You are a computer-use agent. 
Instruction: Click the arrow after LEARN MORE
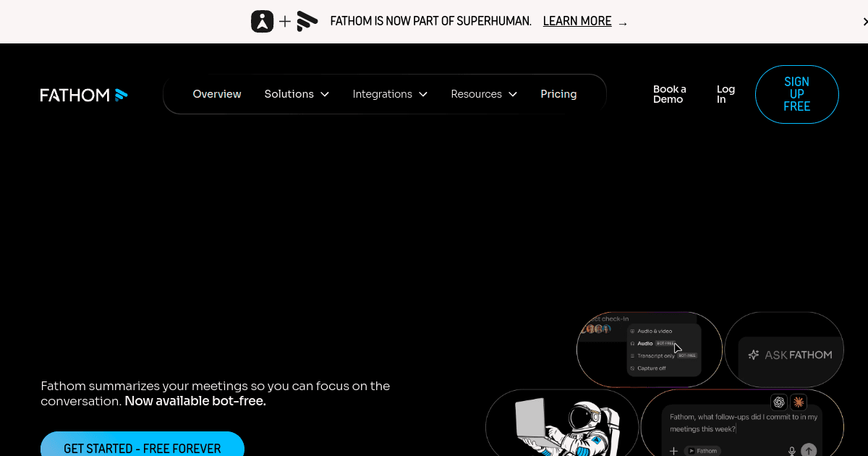(x=623, y=22)
